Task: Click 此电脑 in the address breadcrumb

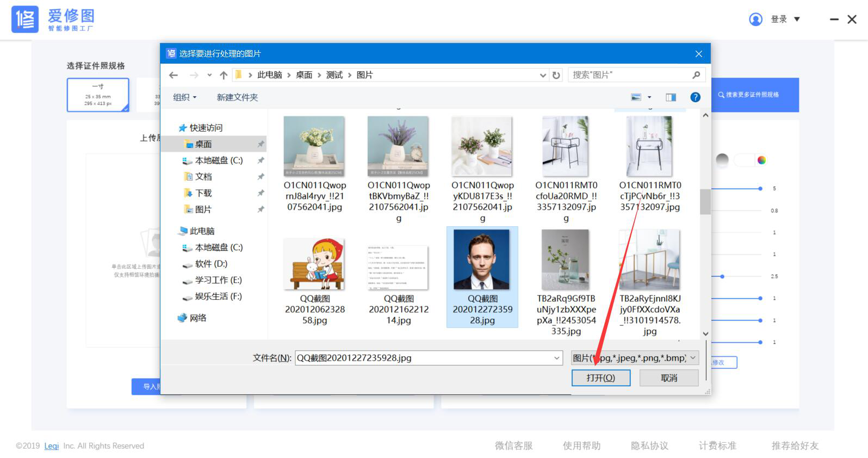Action: coord(269,75)
